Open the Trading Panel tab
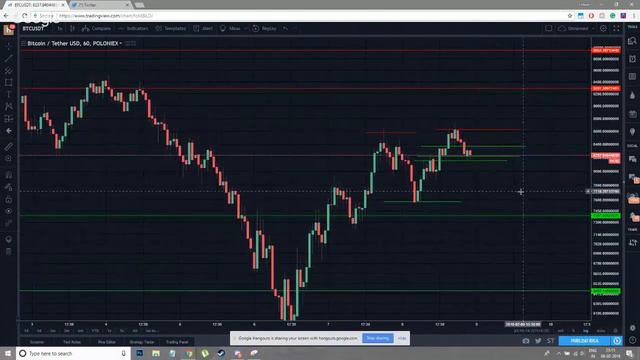The height and width of the screenshot is (360, 640). click(177, 342)
